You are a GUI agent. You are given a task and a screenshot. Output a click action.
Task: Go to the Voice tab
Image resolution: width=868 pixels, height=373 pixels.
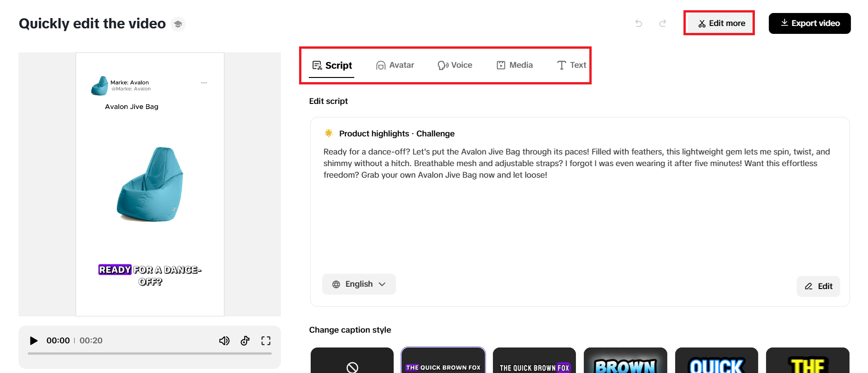(x=455, y=65)
